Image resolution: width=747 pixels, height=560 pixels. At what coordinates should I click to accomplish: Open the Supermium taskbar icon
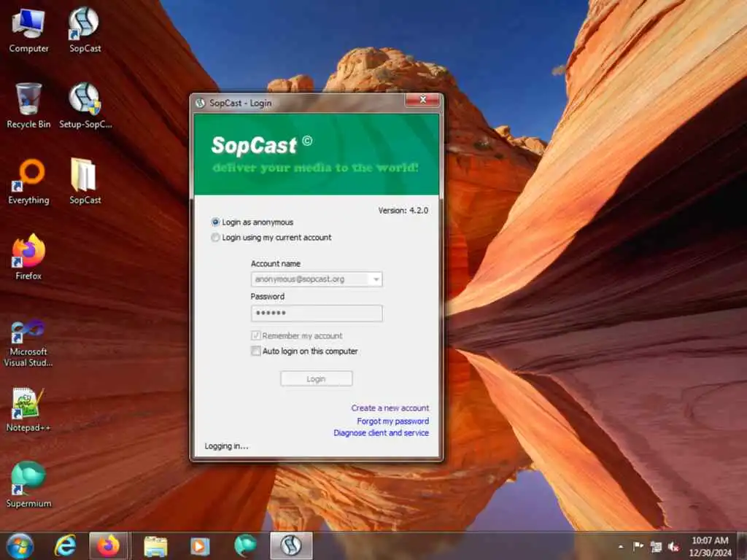click(x=245, y=545)
